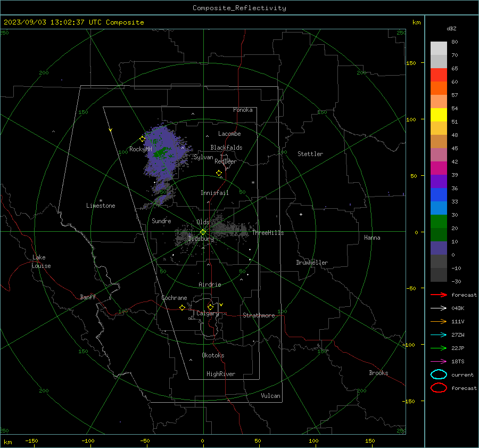479x448 pixels.
Task: Click the 100 tick on bottom km axis
Action: (313, 441)
